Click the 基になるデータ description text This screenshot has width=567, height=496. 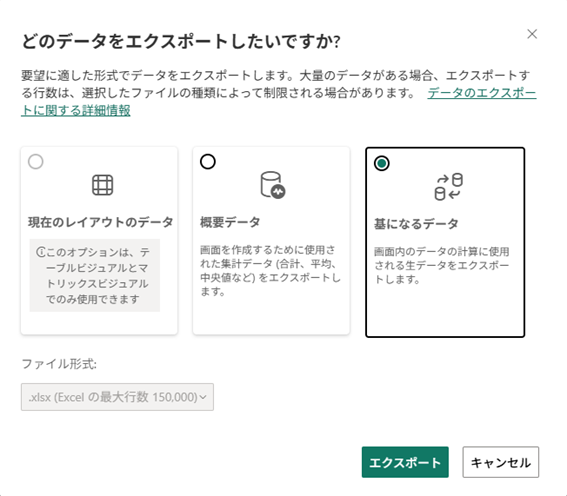coord(442,265)
